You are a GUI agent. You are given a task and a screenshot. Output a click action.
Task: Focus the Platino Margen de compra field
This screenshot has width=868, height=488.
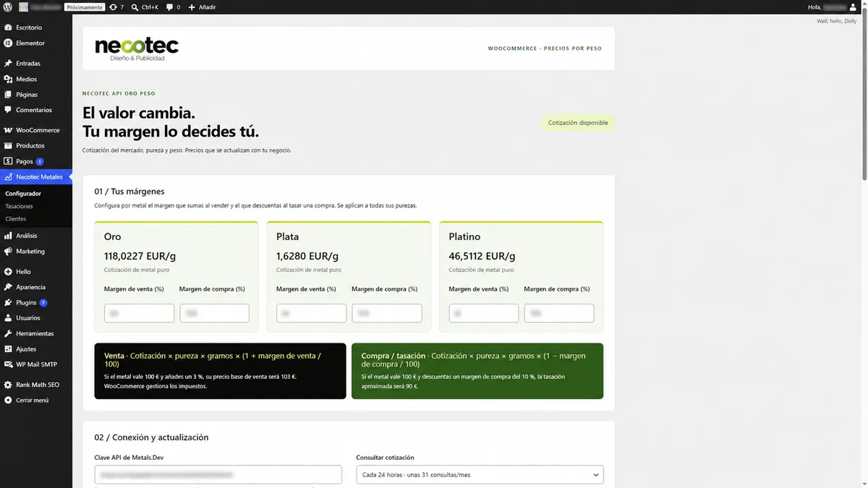click(x=559, y=313)
